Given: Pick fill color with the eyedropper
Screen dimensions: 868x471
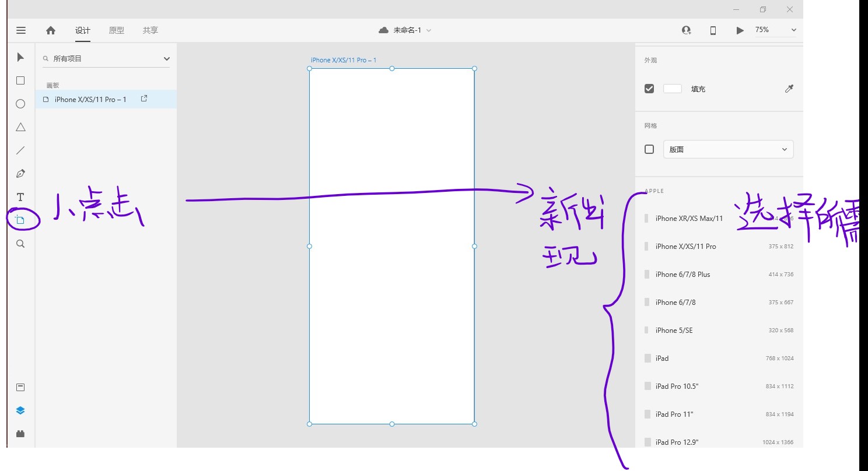Looking at the screenshot, I should pyautogui.click(x=789, y=89).
